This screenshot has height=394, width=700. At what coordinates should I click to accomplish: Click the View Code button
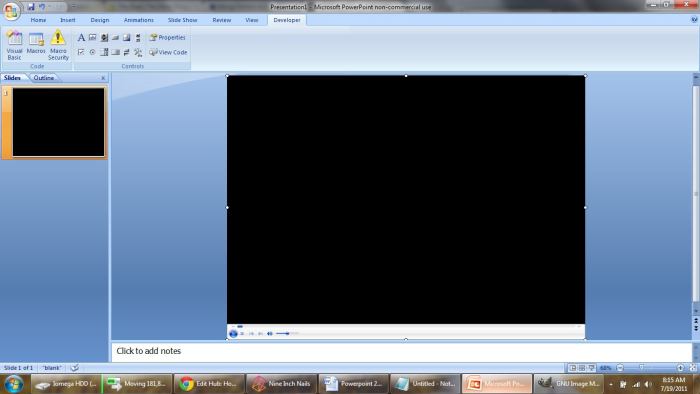pyautogui.click(x=168, y=52)
